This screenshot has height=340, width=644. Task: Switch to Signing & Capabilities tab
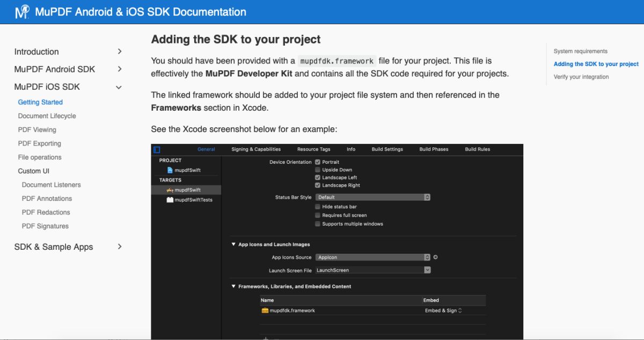point(256,149)
